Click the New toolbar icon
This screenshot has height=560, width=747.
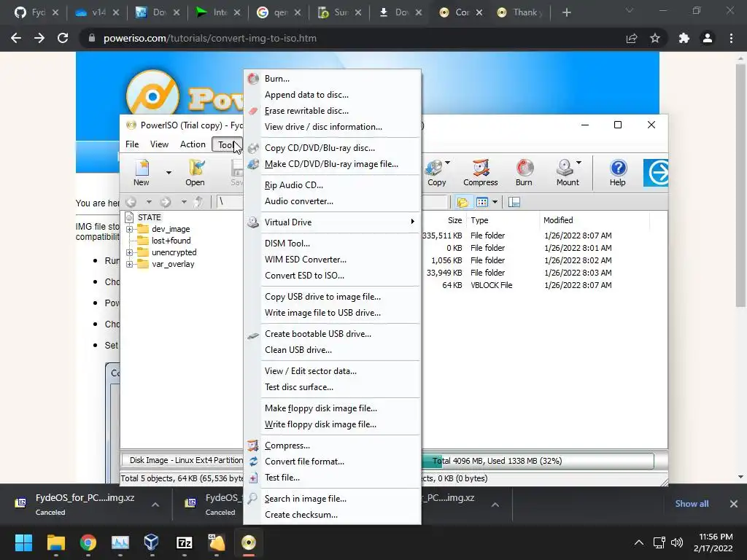pos(142,172)
